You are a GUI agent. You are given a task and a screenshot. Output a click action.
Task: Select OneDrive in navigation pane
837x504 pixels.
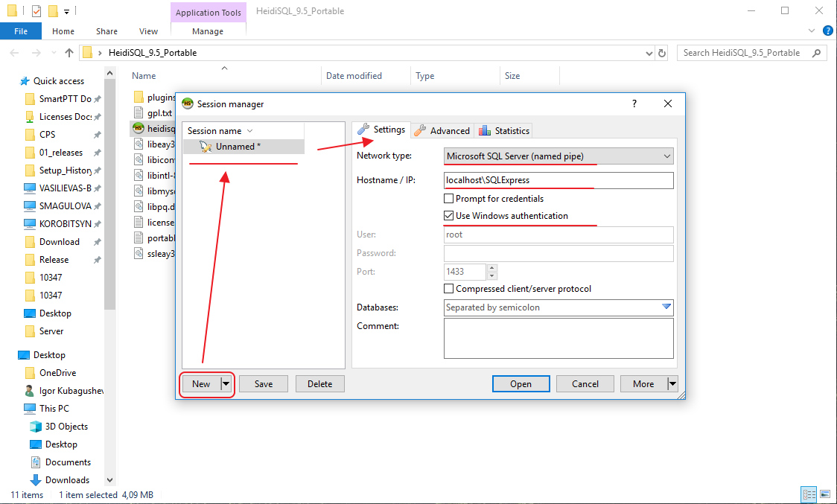(x=57, y=373)
